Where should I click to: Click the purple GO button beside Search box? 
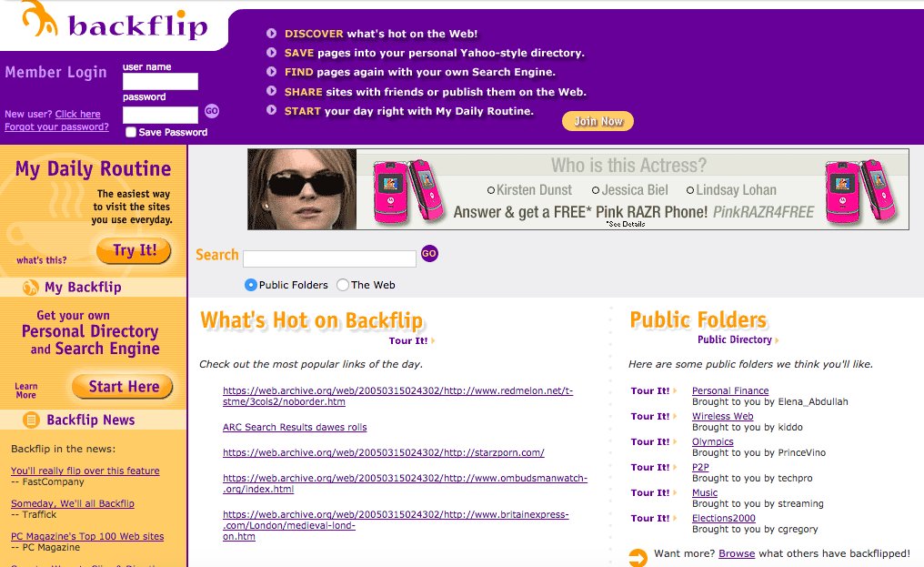(429, 254)
